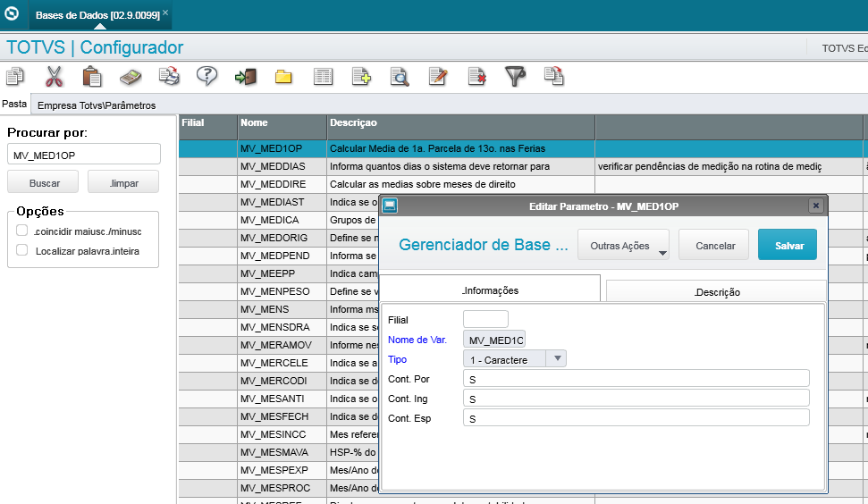The image size is (868, 504).
Task: Select the MV_MESPROC row
Action: [279, 488]
